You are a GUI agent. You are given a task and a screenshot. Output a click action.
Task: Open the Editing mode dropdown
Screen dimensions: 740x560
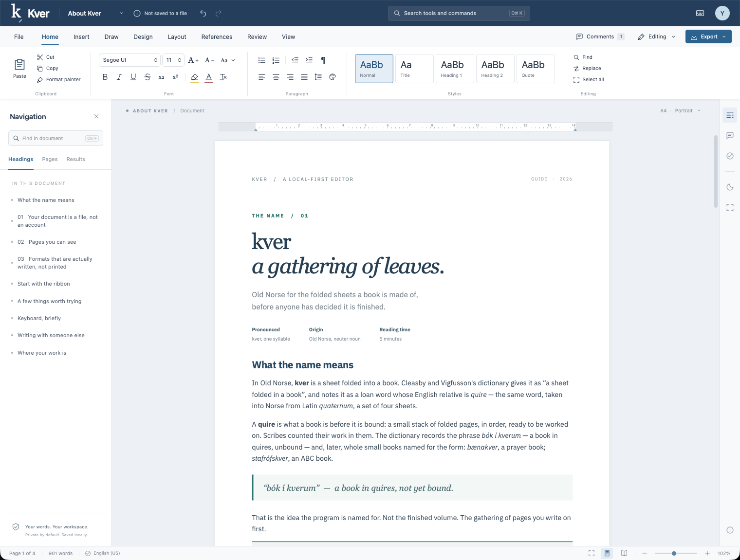point(657,36)
